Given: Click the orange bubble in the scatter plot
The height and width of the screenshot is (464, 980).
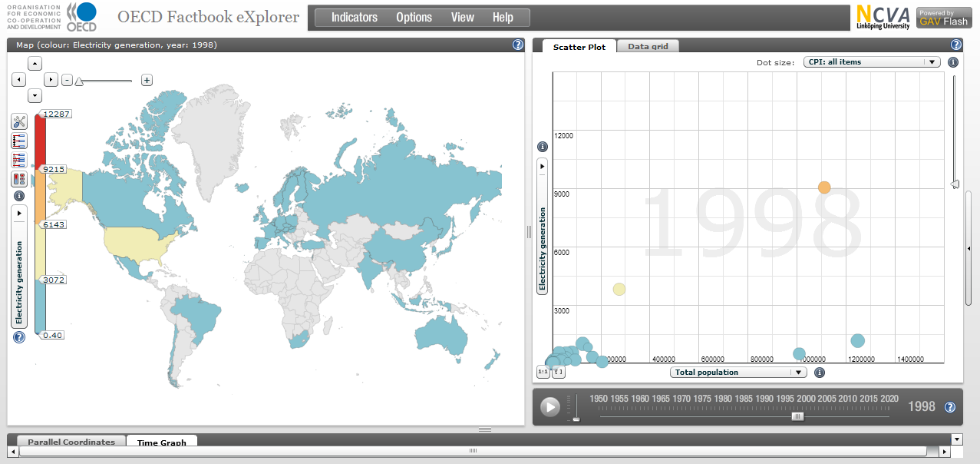Looking at the screenshot, I should pyautogui.click(x=824, y=187).
